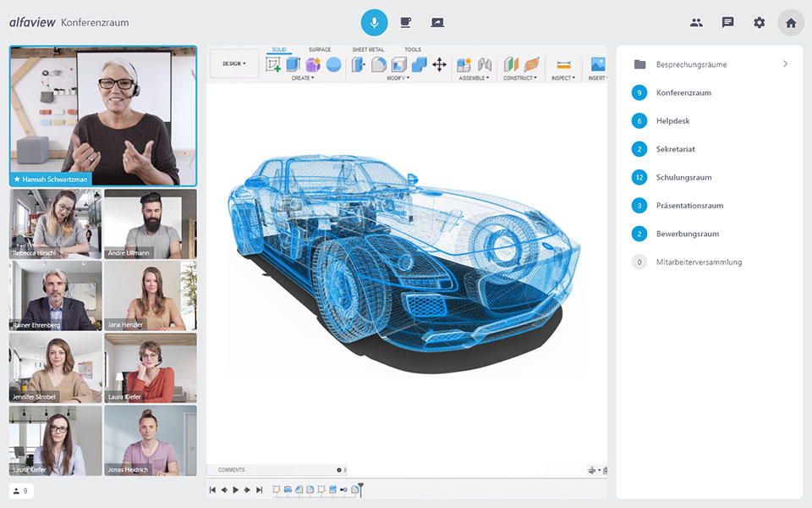Select the Fillet tool icon
The height and width of the screenshot is (508, 812).
click(x=379, y=64)
